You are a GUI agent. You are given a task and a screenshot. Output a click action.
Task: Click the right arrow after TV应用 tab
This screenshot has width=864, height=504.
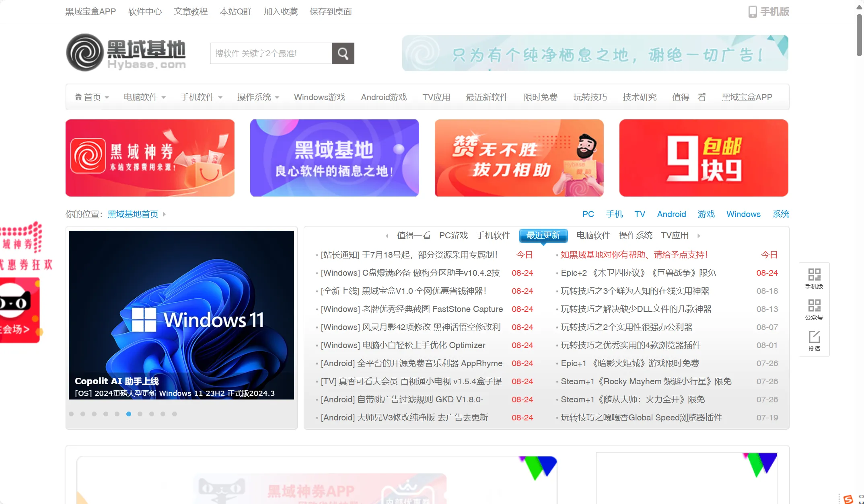(x=699, y=236)
